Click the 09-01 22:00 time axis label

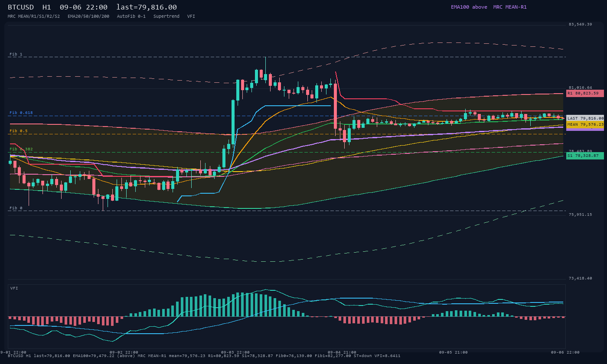pos(12,352)
